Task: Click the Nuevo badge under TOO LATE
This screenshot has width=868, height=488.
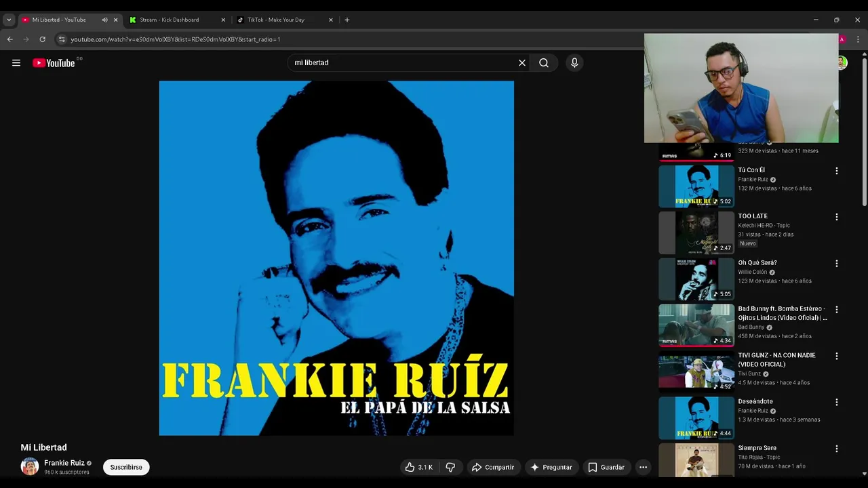Action: [x=747, y=243]
